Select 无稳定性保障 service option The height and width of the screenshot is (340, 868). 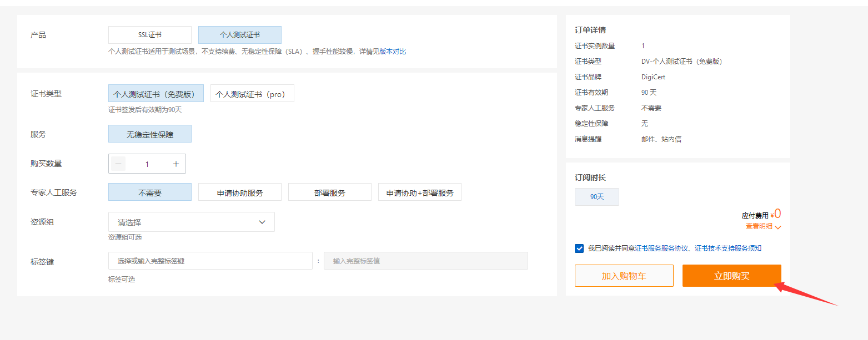pos(150,134)
